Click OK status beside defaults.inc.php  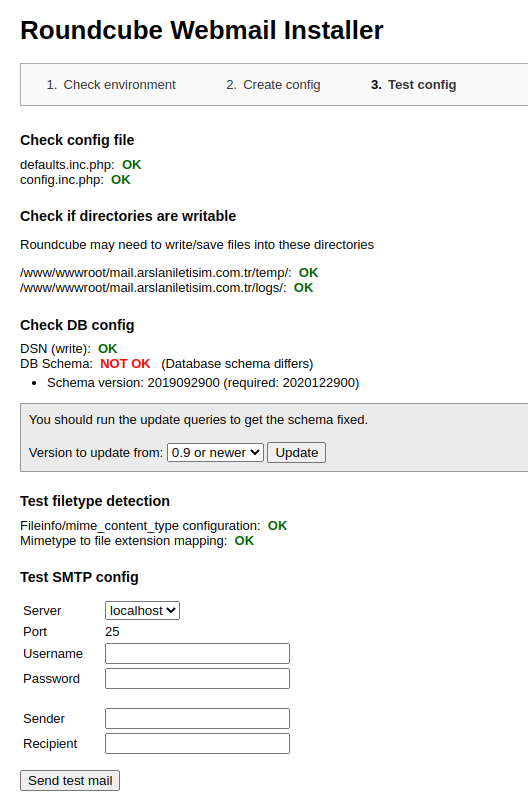[131, 165]
